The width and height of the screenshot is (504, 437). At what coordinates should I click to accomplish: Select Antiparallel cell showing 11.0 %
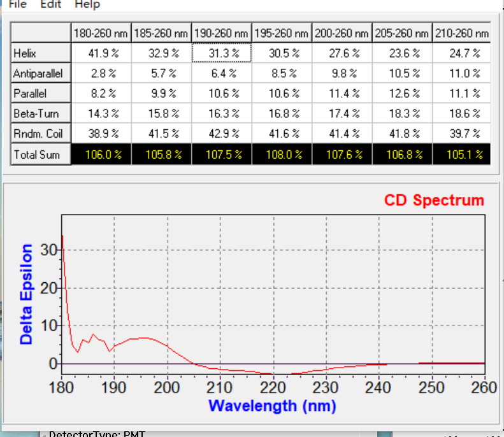click(461, 73)
